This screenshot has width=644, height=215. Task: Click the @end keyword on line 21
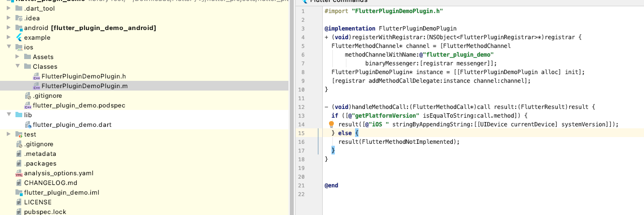331,185
